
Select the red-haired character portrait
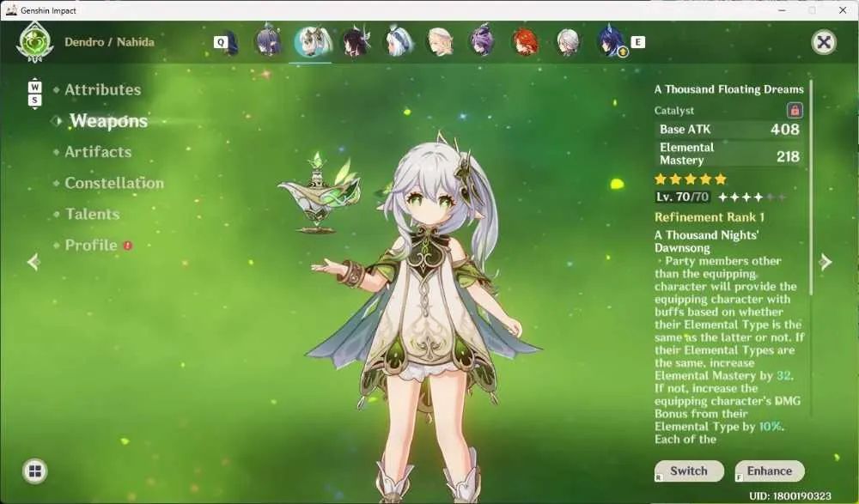pos(525,42)
